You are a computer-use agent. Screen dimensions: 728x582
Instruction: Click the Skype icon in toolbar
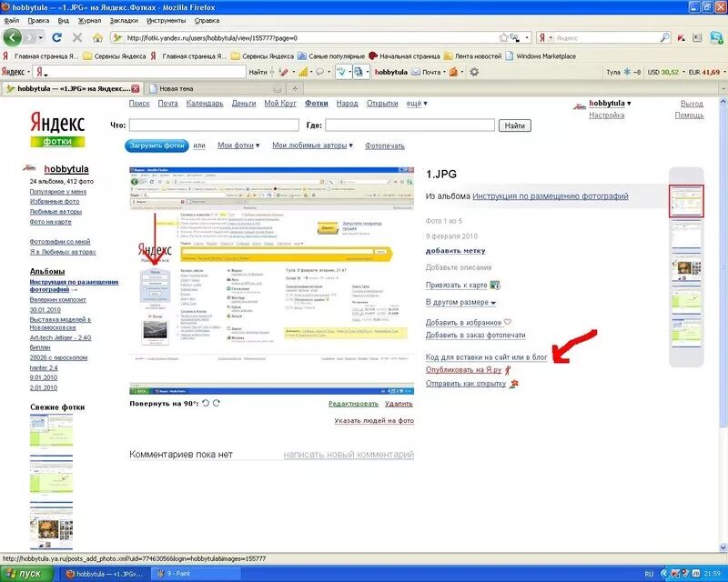tap(717, 37)
